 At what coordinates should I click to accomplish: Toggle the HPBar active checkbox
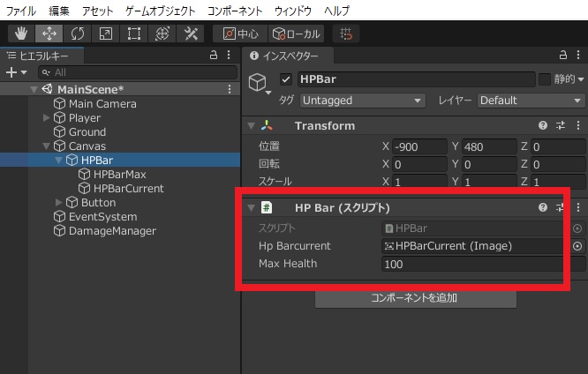[286, 79]
